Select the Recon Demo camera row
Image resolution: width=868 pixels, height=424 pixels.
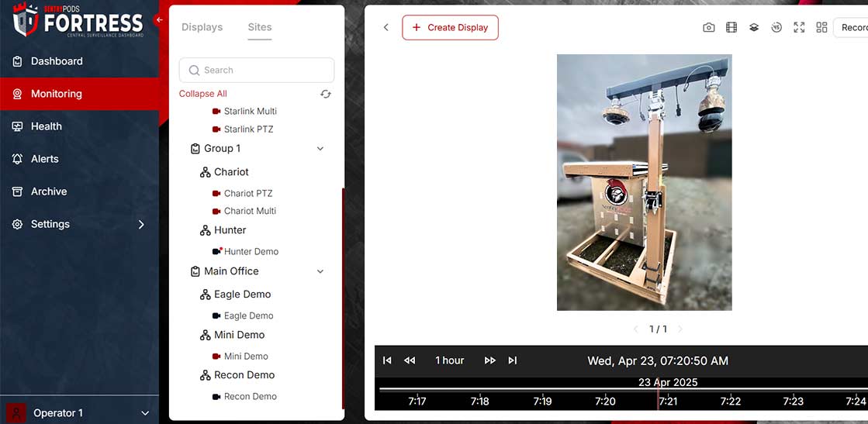[x=244, y=396]
